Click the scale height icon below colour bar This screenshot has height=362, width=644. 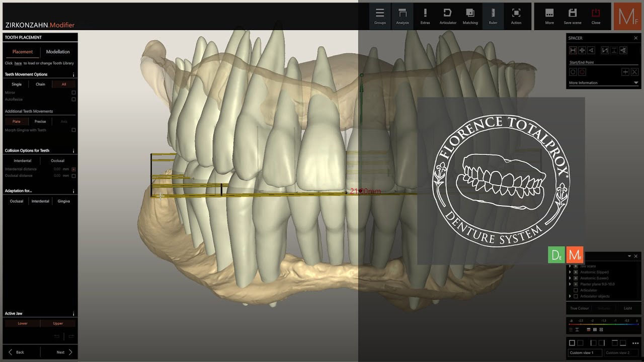click(x=577, y=330)
